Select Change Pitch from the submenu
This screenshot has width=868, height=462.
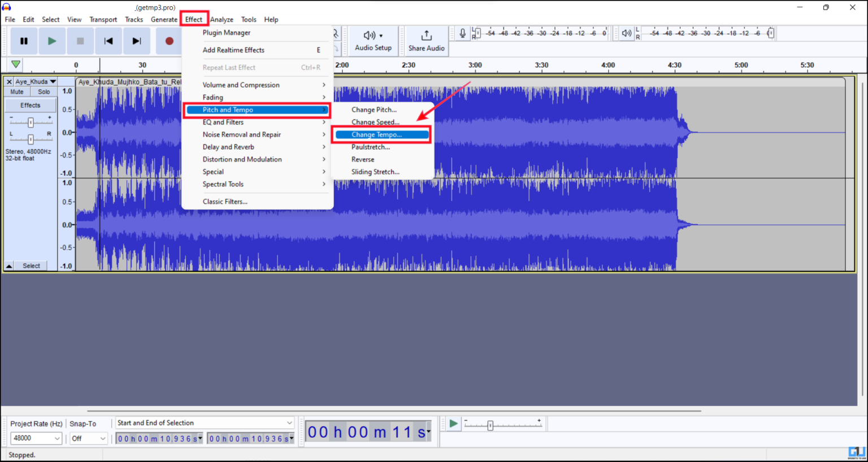[374, 110]
